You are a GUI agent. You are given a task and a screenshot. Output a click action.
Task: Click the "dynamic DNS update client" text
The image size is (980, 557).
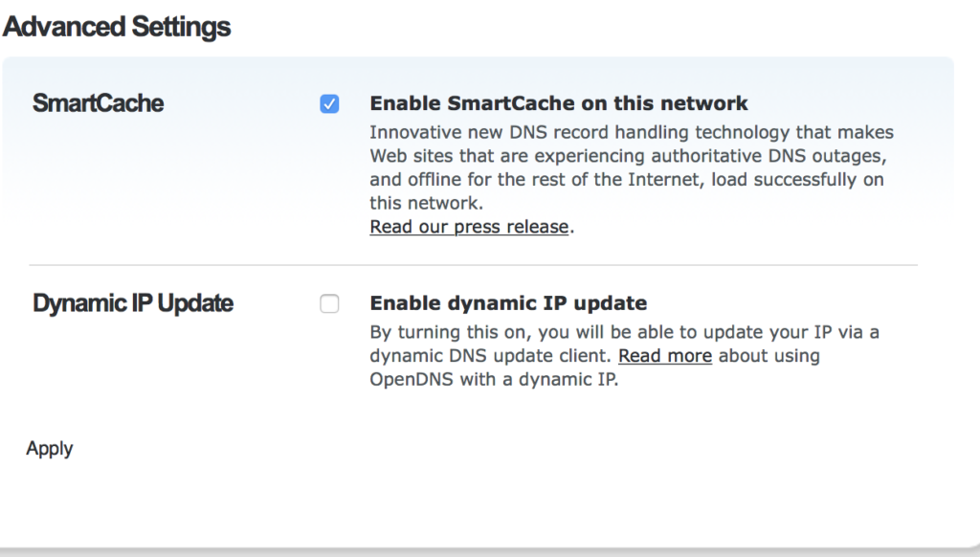click(492, 356)
